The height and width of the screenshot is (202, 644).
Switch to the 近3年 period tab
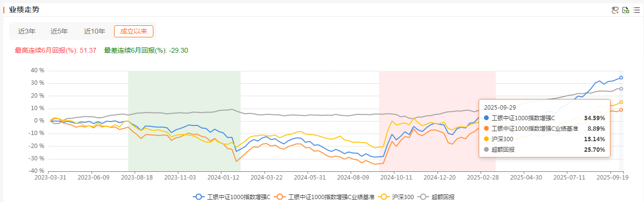[27, 32]
